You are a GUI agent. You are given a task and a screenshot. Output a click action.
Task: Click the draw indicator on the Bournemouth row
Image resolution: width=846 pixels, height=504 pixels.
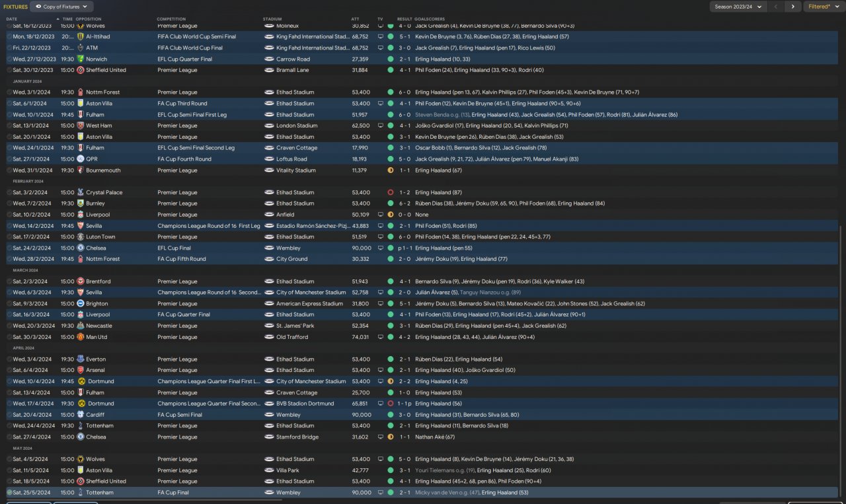point(391,170)
